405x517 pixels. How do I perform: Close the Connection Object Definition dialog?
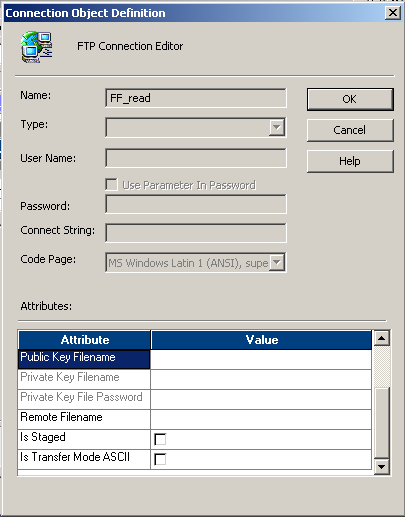tap(393, 13)
